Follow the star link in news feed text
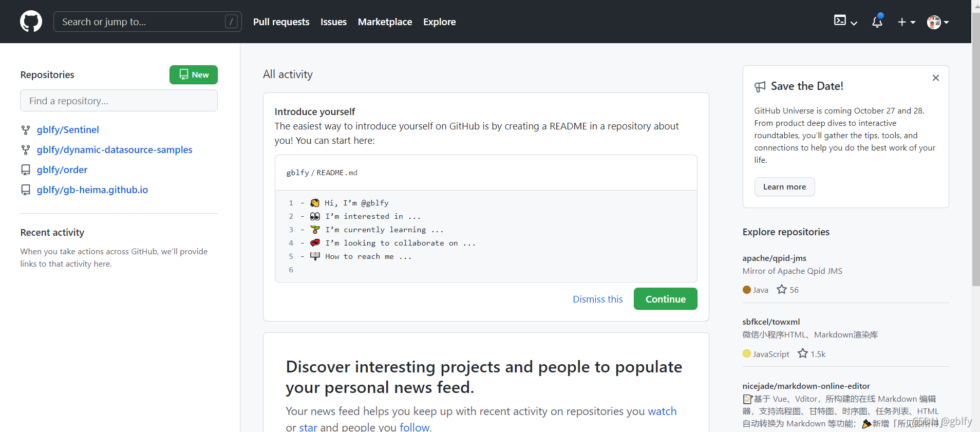Screen dimensions: 980x432 click(x=308, y=427)
